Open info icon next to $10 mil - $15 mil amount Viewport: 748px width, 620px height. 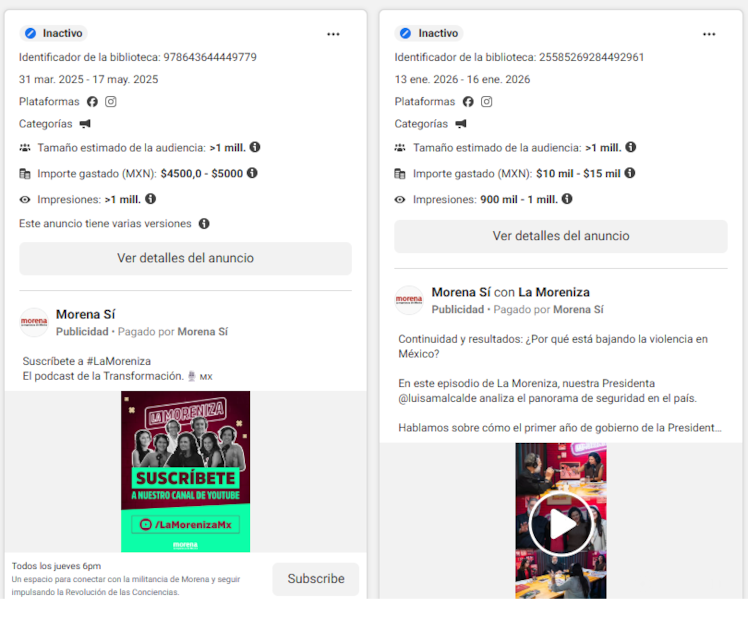coord(630,173)
